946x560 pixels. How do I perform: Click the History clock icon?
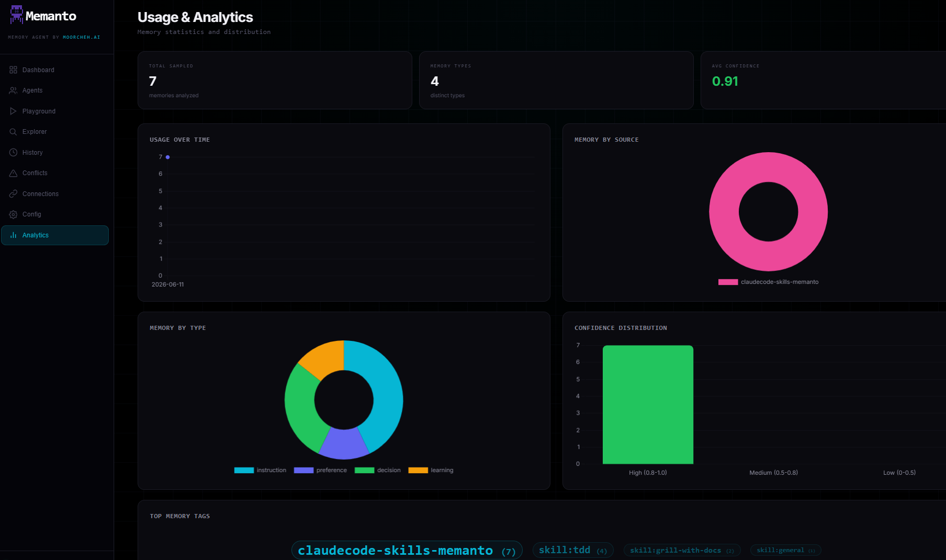13,153
